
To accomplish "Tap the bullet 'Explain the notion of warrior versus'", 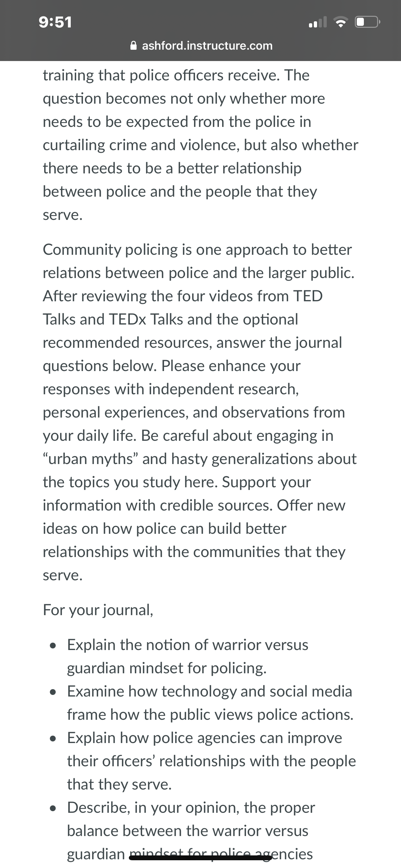I will pyautogui.click(x=188, y=645).
